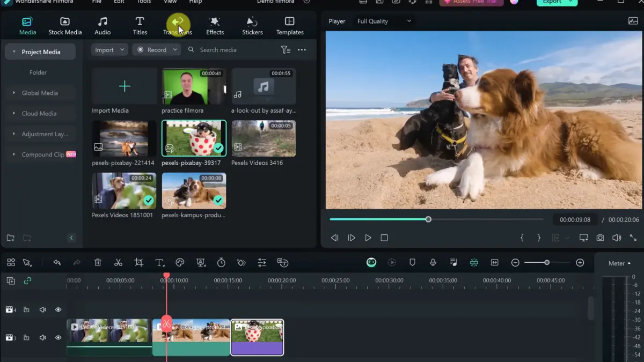Enable the magnetic timeline snapping toggle
This screenshot has height=362, width=644.
474,262
